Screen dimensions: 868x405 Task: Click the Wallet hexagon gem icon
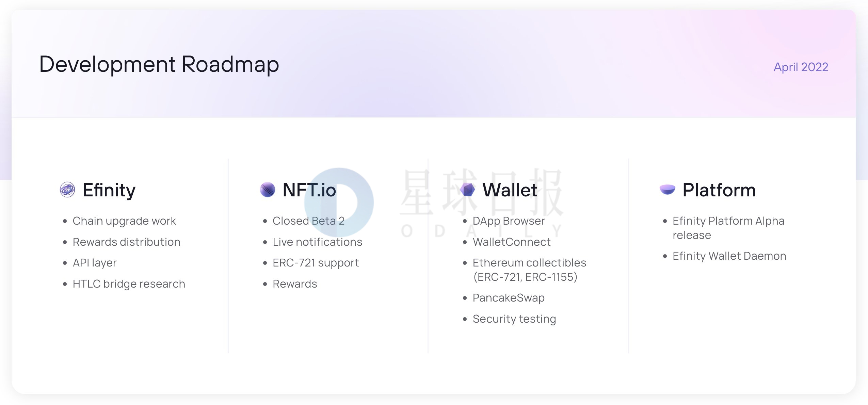point(467,190)
